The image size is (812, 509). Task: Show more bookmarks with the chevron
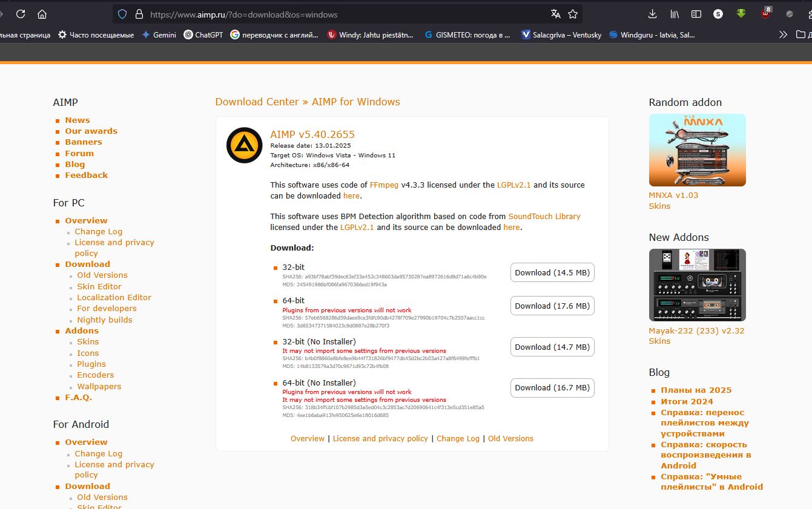pos(783,34)
